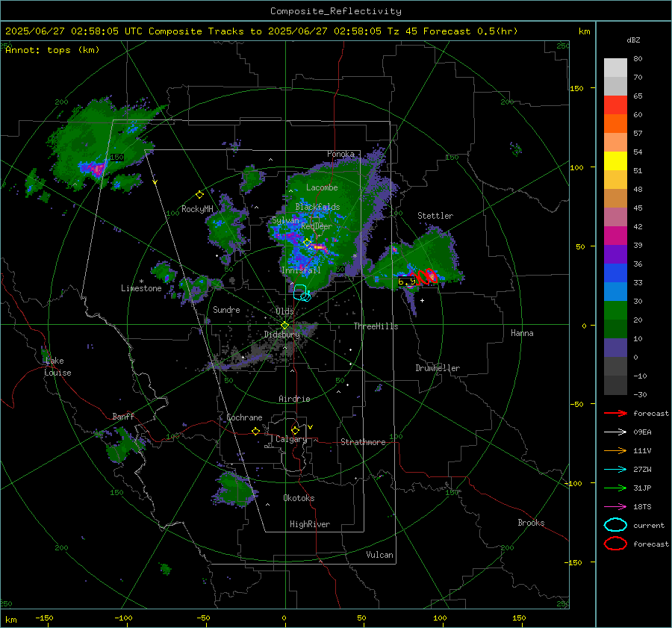Image resolution: width=672 pixels, height=628 pixels.
Task: Click the Lake Louise label
Action: pyautogui.click(x=57, y=367)
